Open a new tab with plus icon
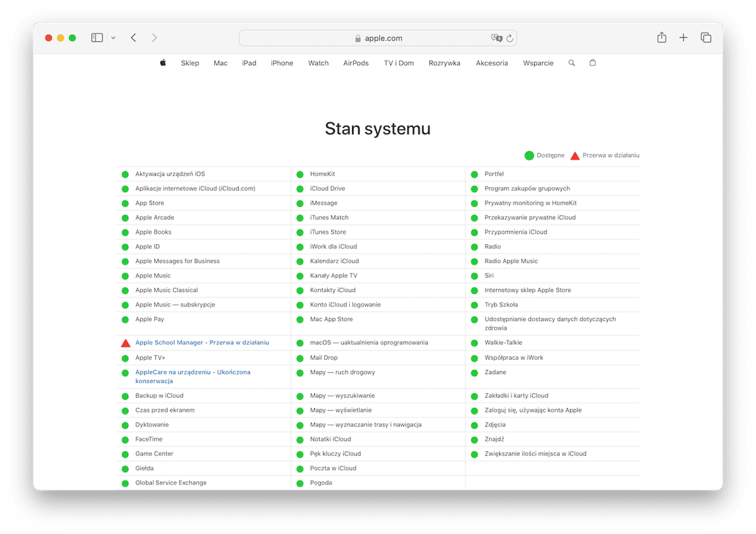The height and width of the screenshot is (534, 756). [683, 38]
